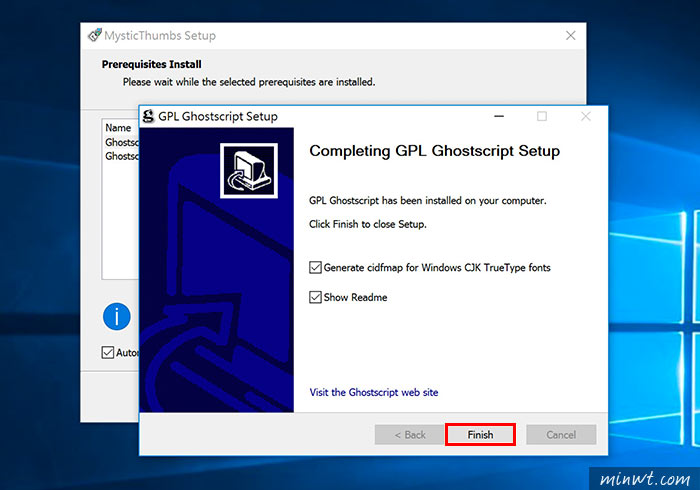Click the MysticThumbs icon in the title bar

pos(94,35)
